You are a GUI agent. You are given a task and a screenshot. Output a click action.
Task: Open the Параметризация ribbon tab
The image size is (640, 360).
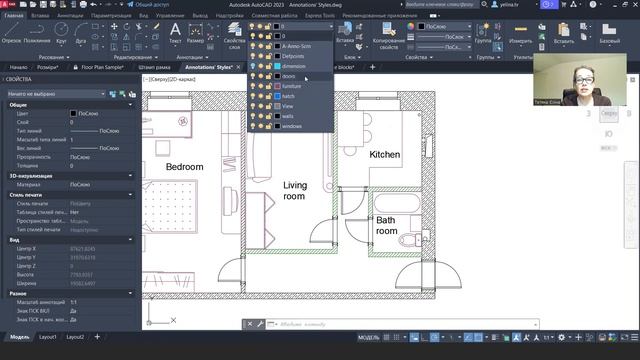111,16
